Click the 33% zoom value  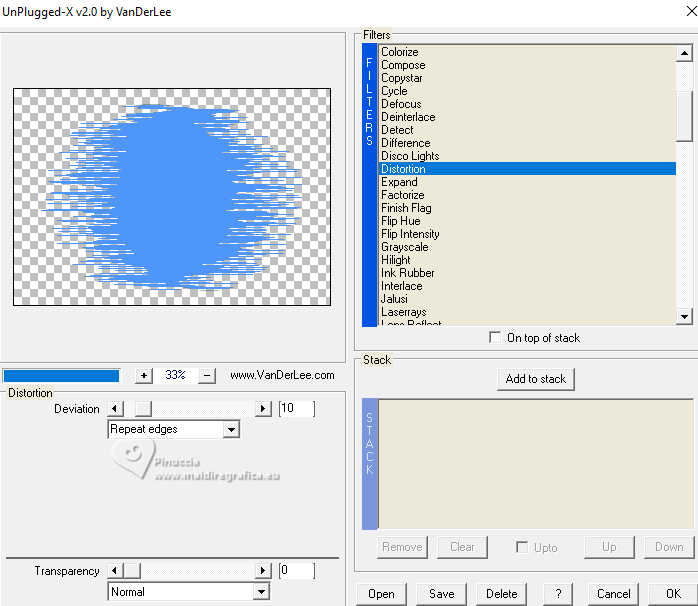pyautogui.click(x=175, y=375)
